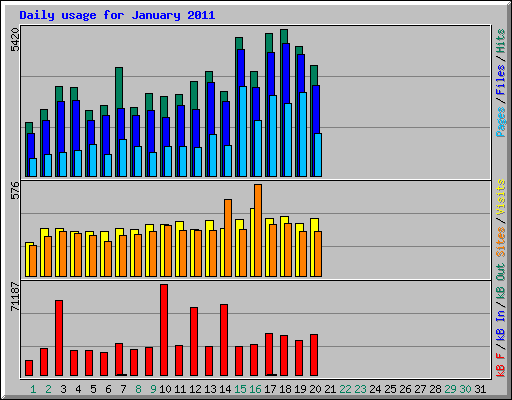Click day 26 on the x-axis
The width and height of the screenshot is (512, 400).
[x=405, y=389]
